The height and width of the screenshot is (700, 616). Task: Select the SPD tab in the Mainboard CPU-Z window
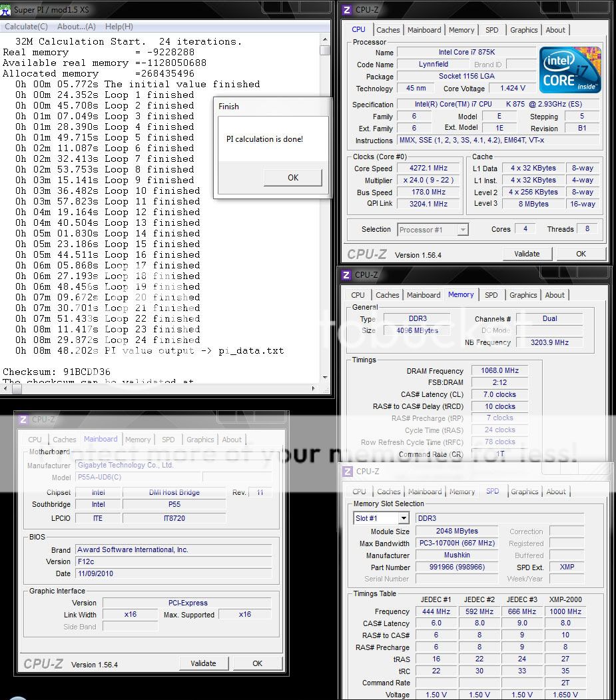(168, 440)
